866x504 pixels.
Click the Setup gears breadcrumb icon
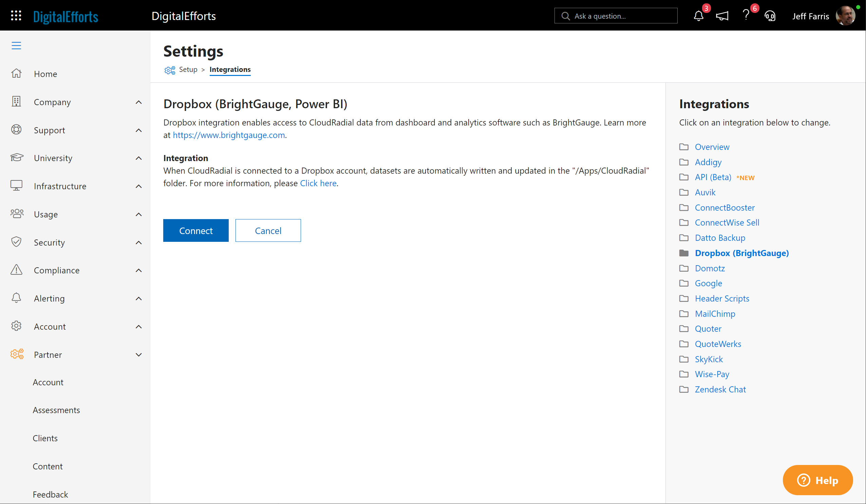pos(169,70)
